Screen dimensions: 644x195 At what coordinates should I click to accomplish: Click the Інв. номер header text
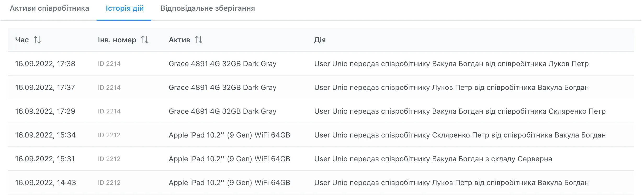pyautogui.click(x=117, y=40)
